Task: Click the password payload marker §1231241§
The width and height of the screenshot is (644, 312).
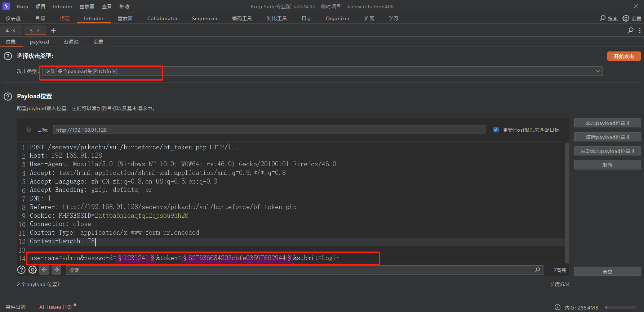Action: click(136, 258)
